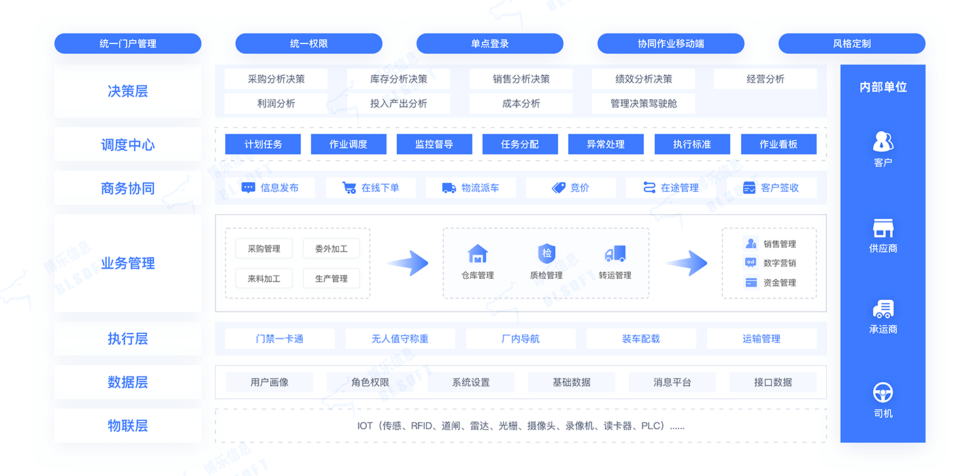Select the 竞价 price tag icon
The height and width of the screenshot is (476, 980).
click(x=559, y=188)
